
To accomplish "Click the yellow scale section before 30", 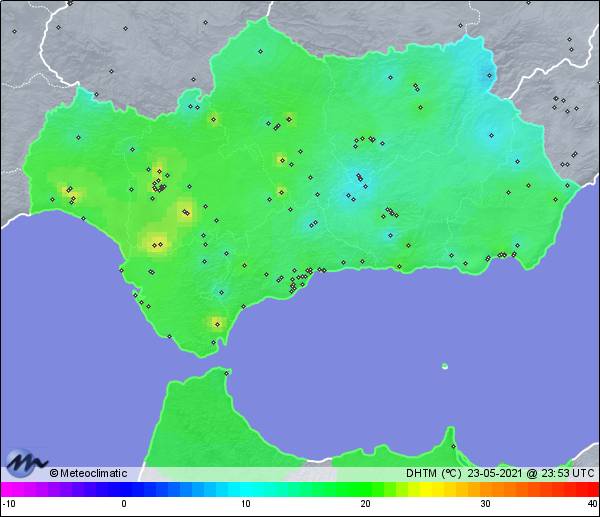I will pos(455,489).
